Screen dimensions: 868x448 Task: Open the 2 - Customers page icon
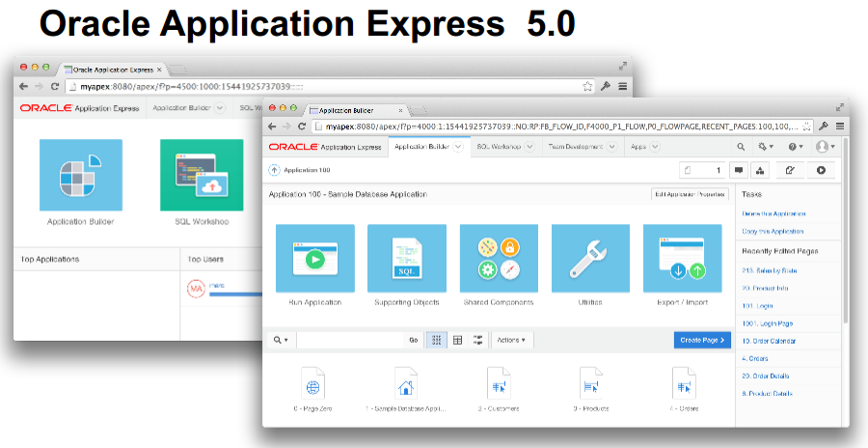coord(499,383)
